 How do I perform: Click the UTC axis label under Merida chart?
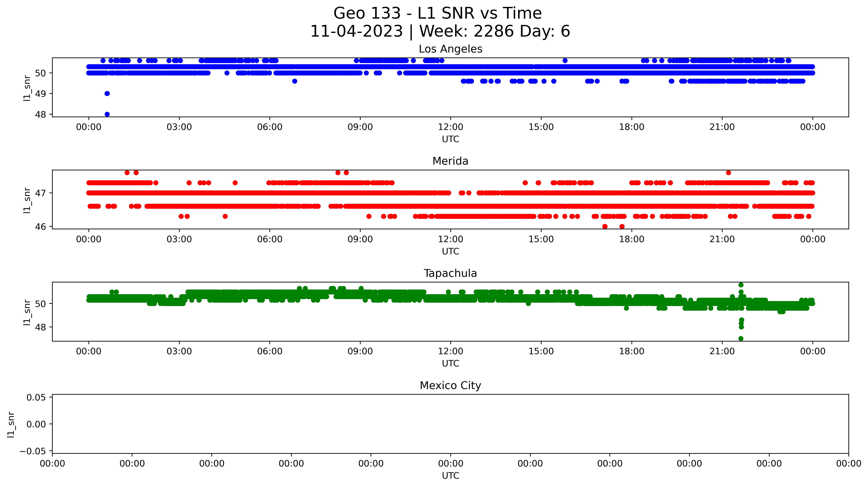tap(451, 251)
